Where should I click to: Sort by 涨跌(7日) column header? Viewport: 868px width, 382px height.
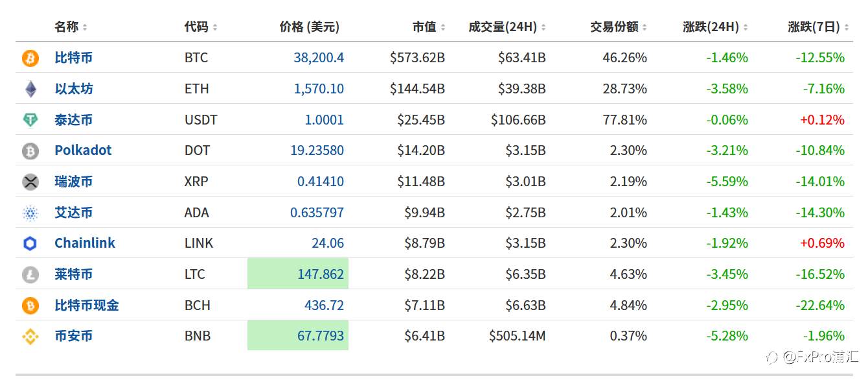819,27
